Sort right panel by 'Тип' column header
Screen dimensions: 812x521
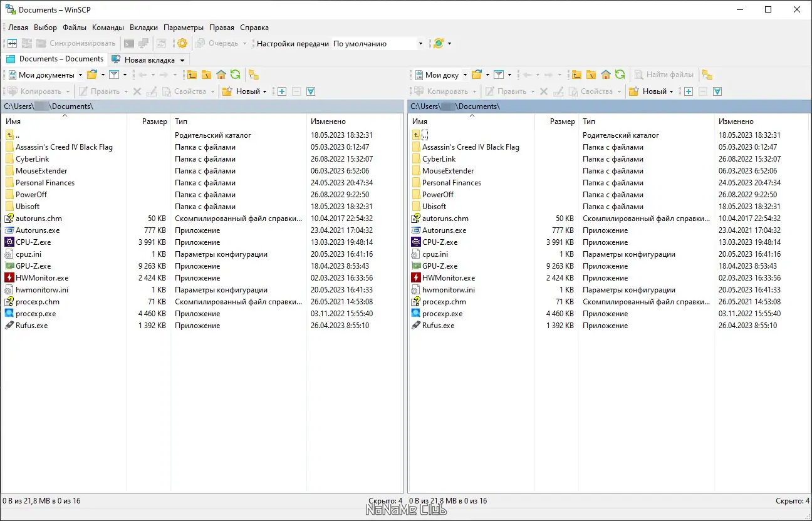(646, 121)
